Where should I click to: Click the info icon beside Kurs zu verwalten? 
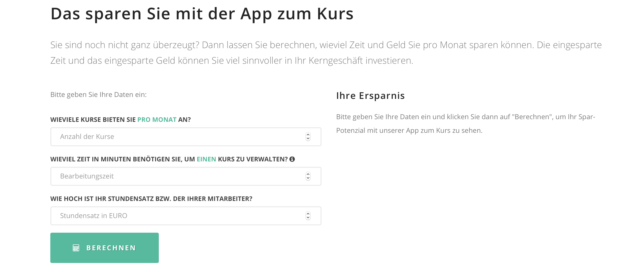pyautogui.click(x=292, y=159)
